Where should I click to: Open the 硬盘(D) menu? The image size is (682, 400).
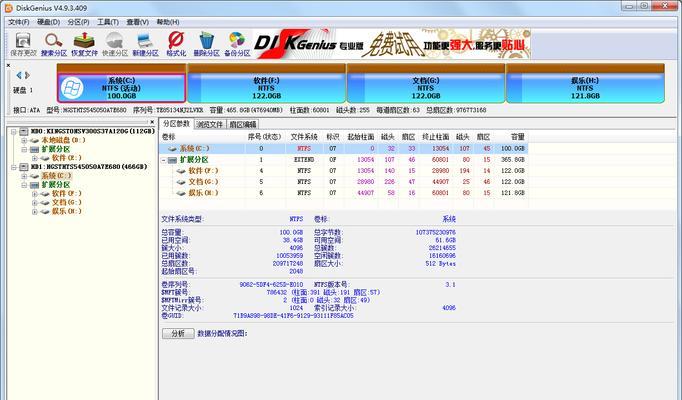pyautogui.click(x=48, y=22)
